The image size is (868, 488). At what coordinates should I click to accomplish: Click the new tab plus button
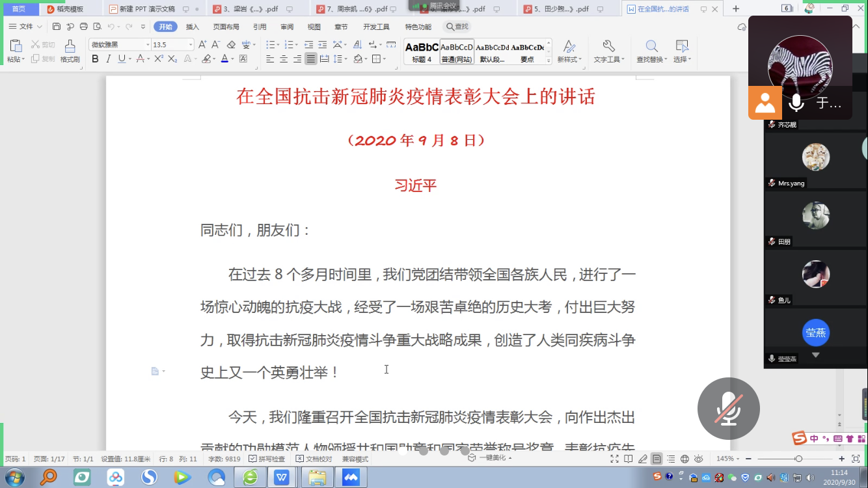[736, 8]
